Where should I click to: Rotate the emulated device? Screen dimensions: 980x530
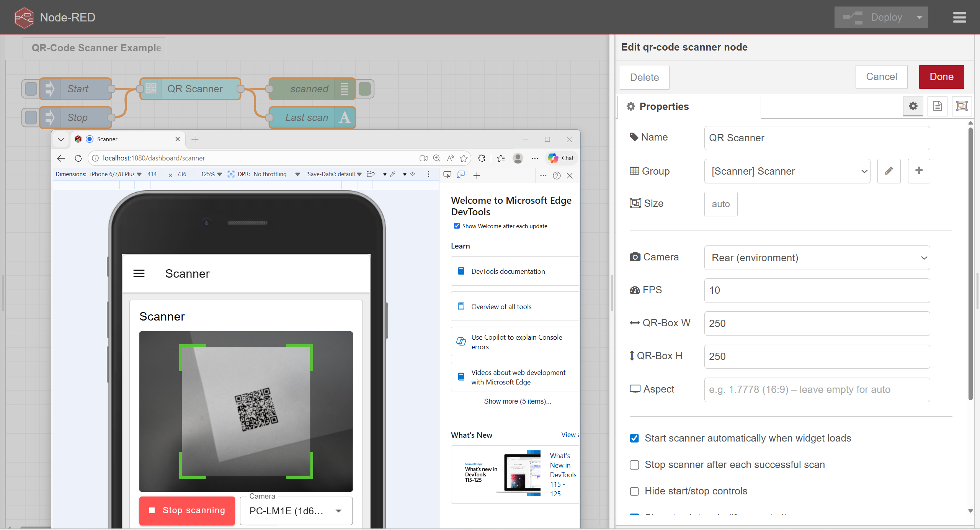(371, 174)
